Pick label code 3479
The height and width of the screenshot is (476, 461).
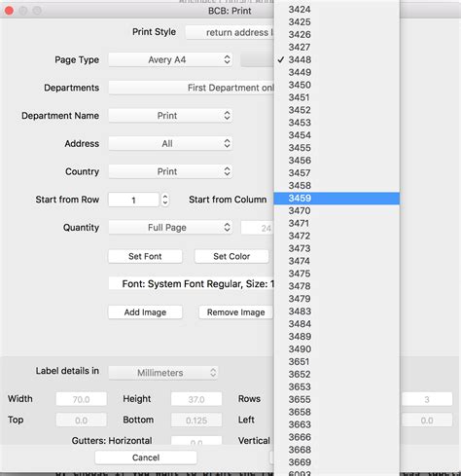(x=337, y=299)
